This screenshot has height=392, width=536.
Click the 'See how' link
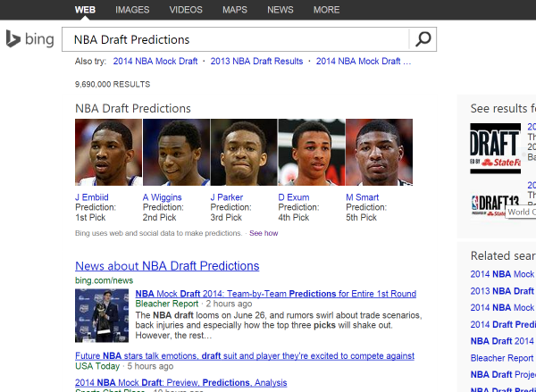coord(264,233)
